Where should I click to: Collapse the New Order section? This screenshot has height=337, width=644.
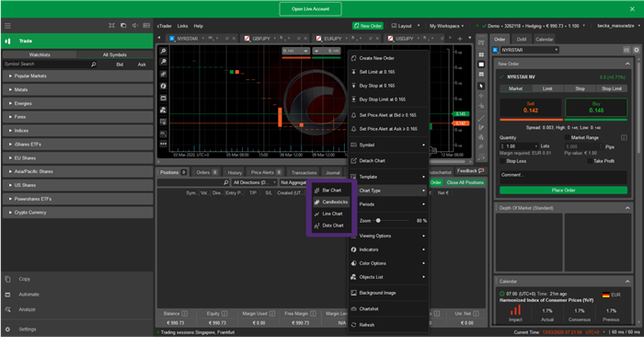coord(627,64)
